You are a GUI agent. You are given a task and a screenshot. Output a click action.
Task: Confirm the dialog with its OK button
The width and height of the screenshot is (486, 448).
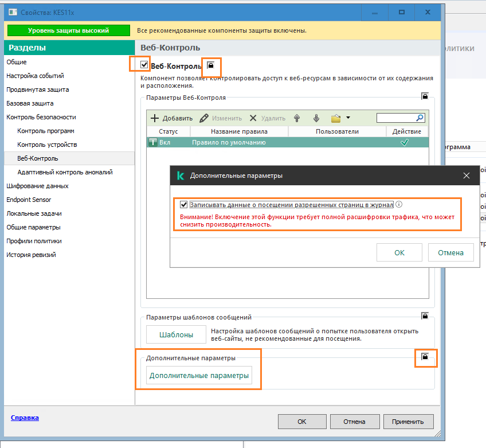coord(399,252)
